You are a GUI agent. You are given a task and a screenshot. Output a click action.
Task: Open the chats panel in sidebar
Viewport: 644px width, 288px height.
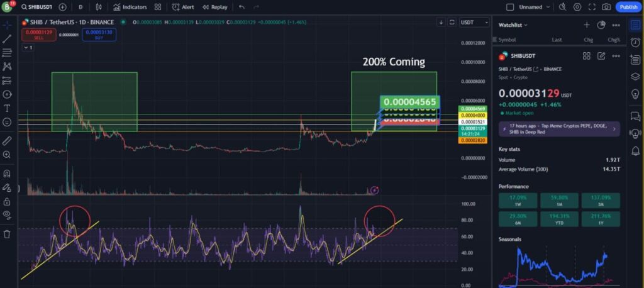coord(635,116)
